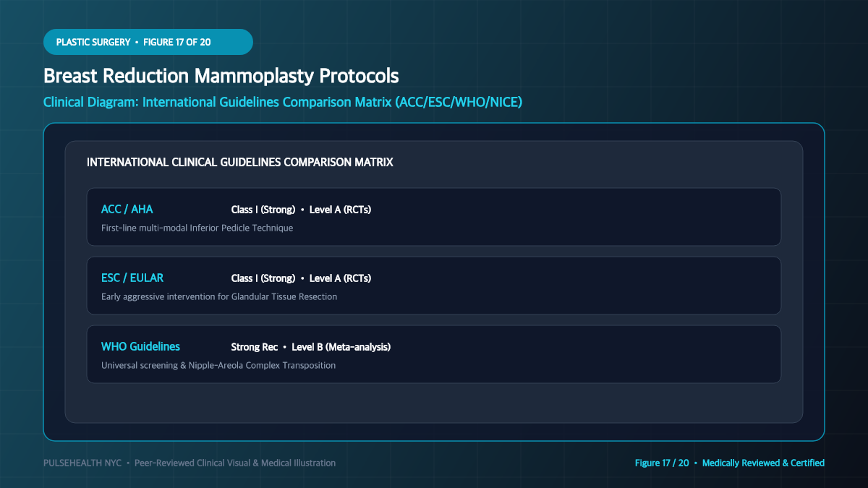Select the Nipple-Areola Complex Transposition description

218,365
